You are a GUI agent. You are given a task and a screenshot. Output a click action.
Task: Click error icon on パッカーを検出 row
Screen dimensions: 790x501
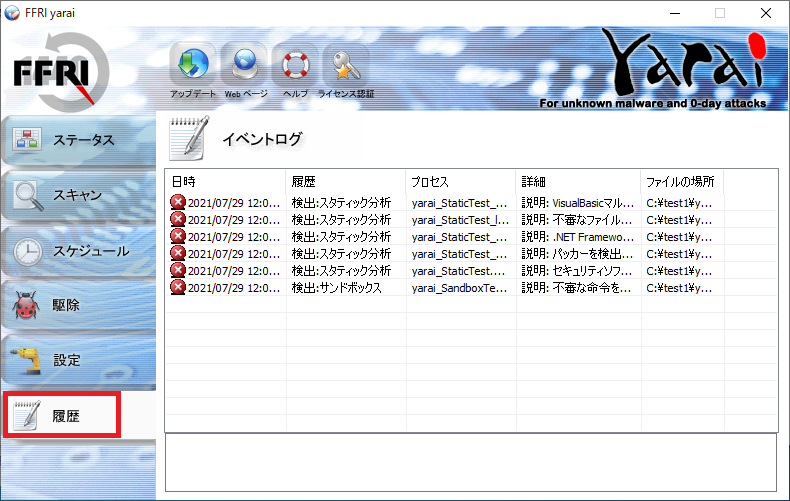[177, 253]
